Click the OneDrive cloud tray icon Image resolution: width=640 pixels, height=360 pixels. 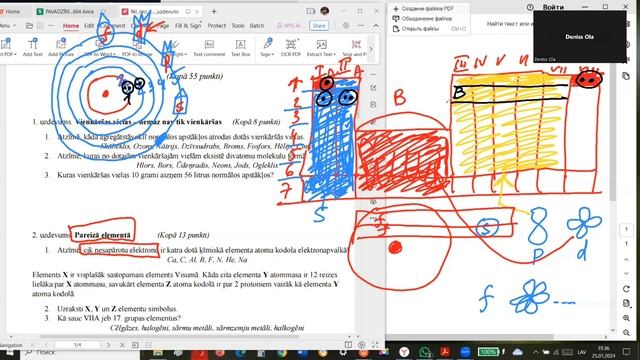[x=518, y=352]
